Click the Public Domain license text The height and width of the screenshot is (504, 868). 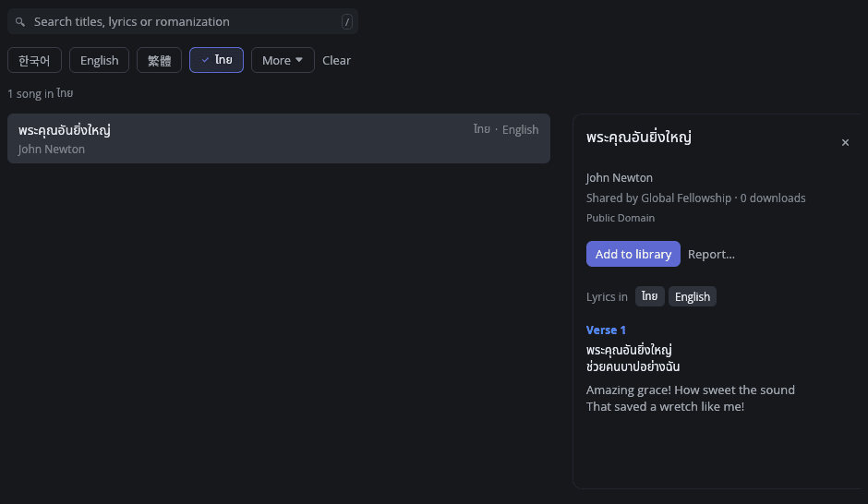point(621,218)
